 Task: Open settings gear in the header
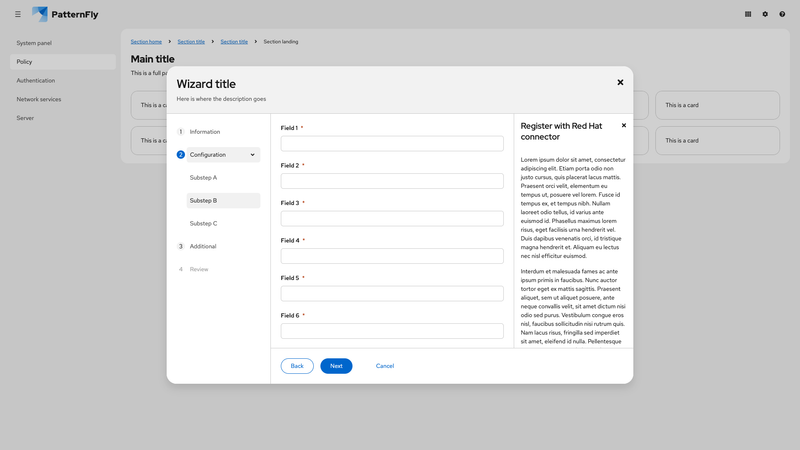point(765,14)
